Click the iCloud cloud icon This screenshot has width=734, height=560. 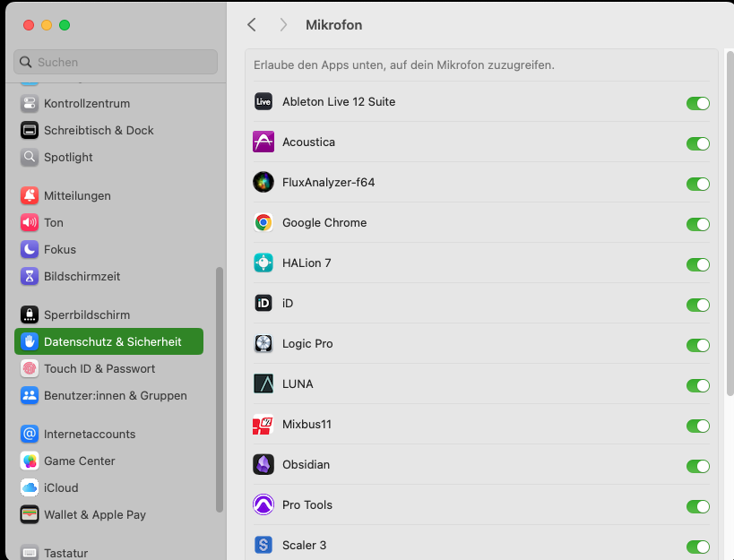pos(30,487)
